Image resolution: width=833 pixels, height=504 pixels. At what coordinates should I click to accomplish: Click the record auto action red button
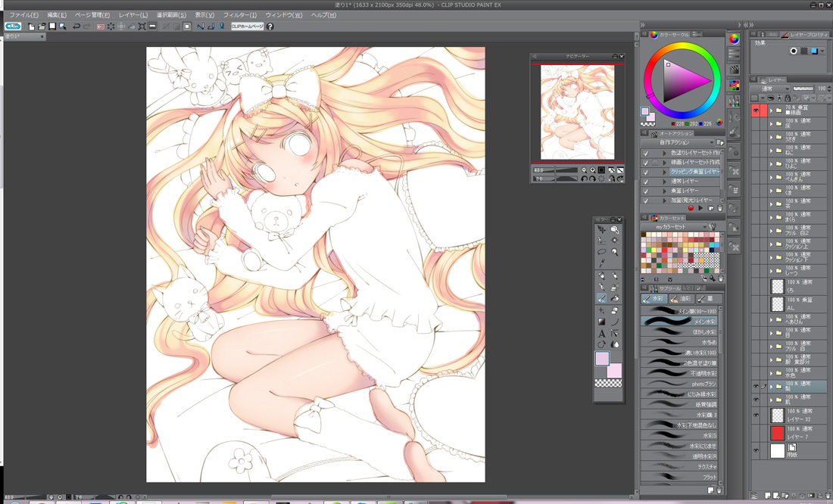pos(691,208)
